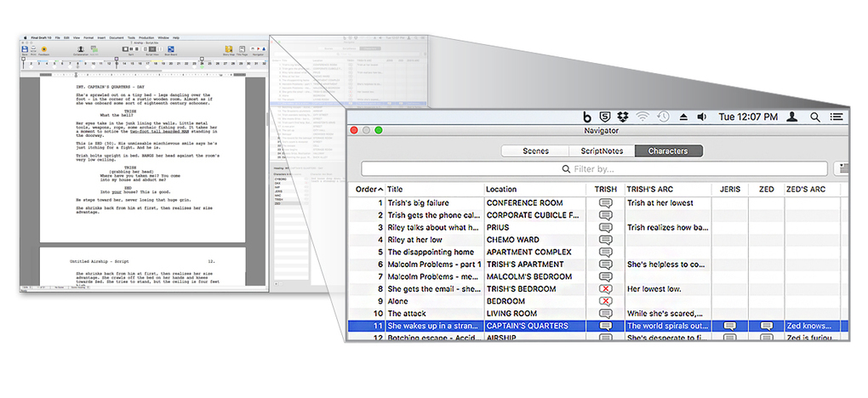Click the ZED'S ARC column header

[812, 190]
